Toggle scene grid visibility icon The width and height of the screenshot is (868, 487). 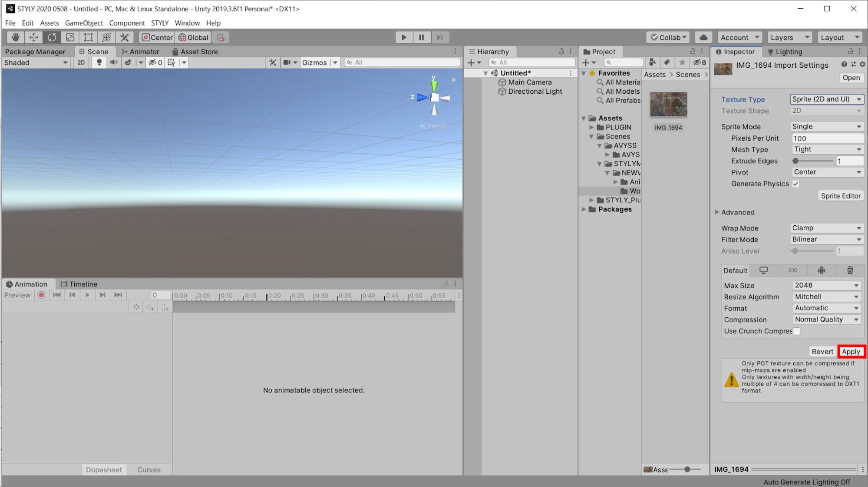tap(172, 63)
